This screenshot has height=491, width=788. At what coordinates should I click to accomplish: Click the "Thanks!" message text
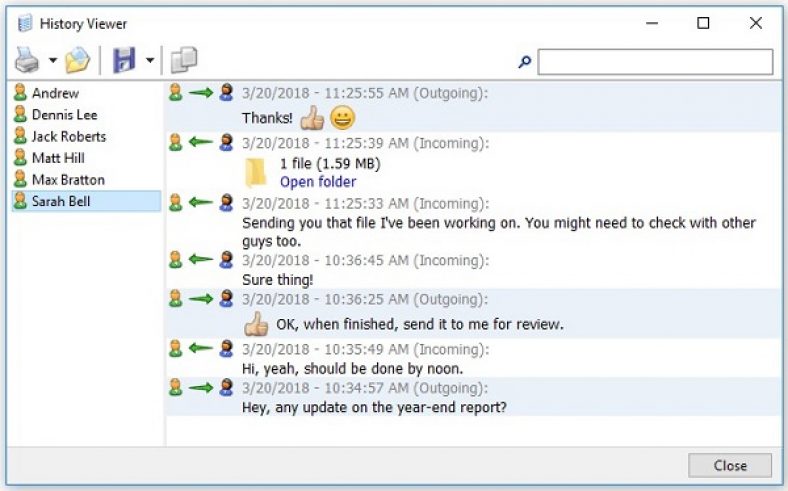pyautogui.click(x=267, y=118)
